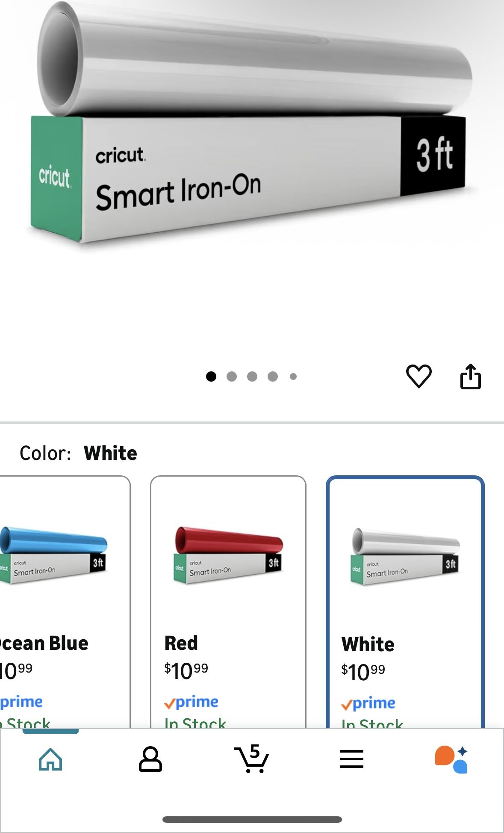Open the shopping cart with 5 items
This screenshot has height=833, width=504.
[x=251, y=758]
